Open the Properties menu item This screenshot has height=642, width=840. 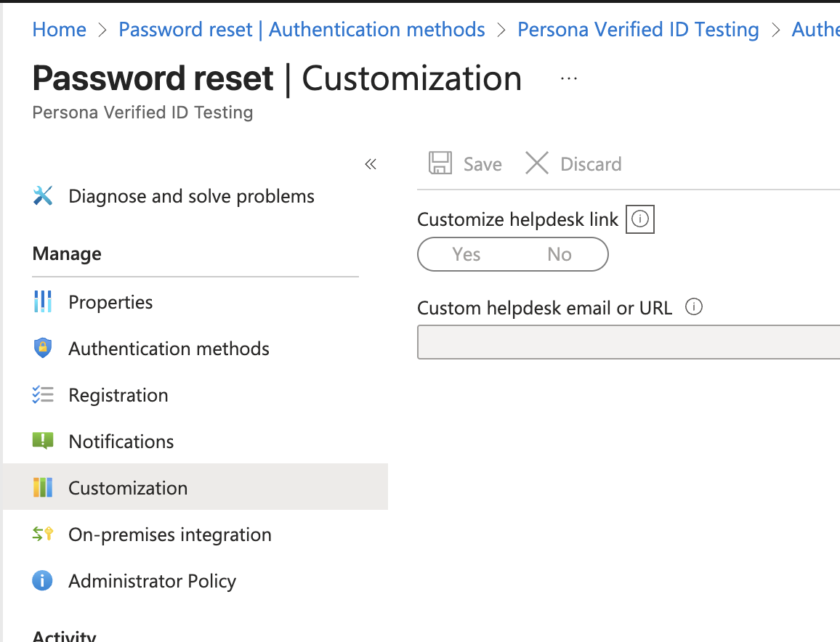click(x=110, y=302)
